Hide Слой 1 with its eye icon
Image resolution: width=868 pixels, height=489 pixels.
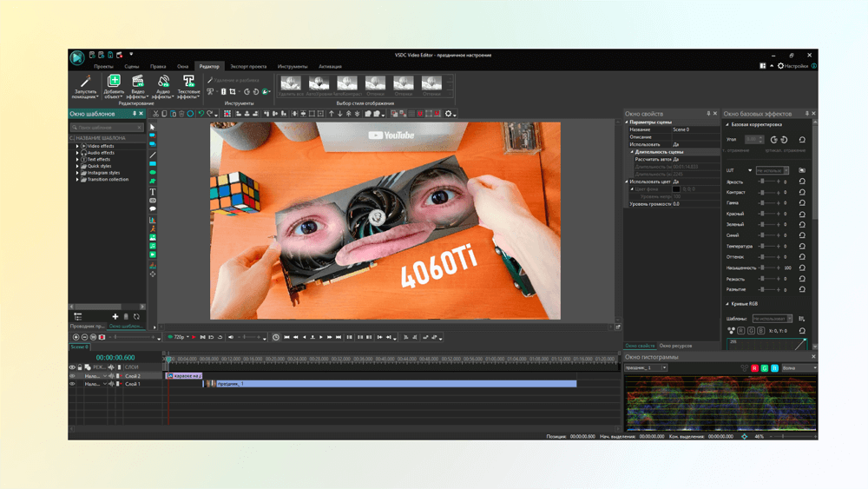coord(72,384)
